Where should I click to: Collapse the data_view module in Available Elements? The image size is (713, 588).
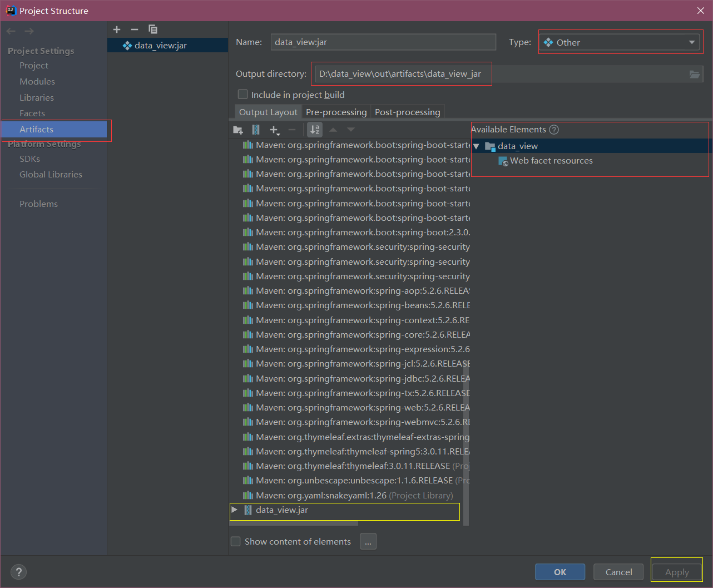point(476,146)
